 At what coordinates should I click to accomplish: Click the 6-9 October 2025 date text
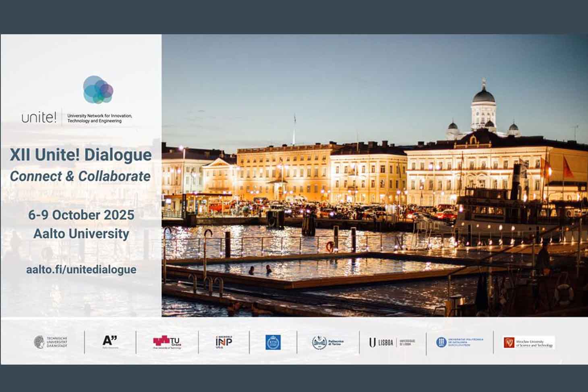tap(81, 215)
